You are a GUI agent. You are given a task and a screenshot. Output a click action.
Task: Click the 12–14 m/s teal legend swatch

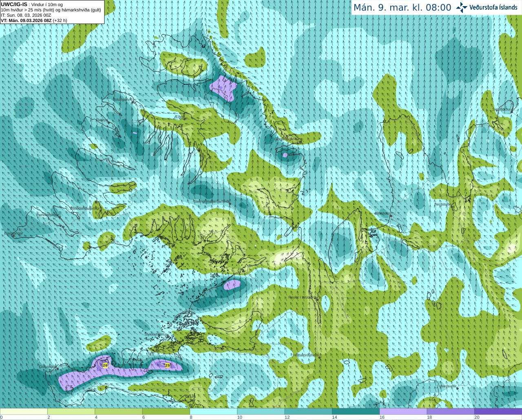point(308,411)
